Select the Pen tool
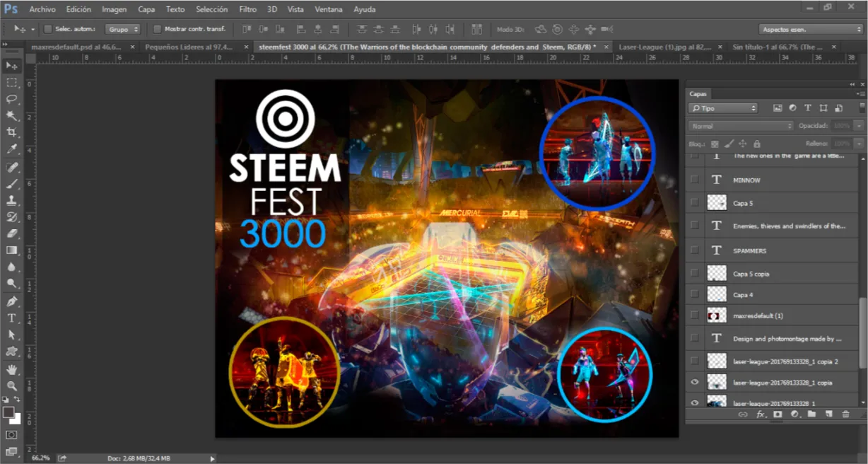Screen dimensions: 868x464 point(12,302)
